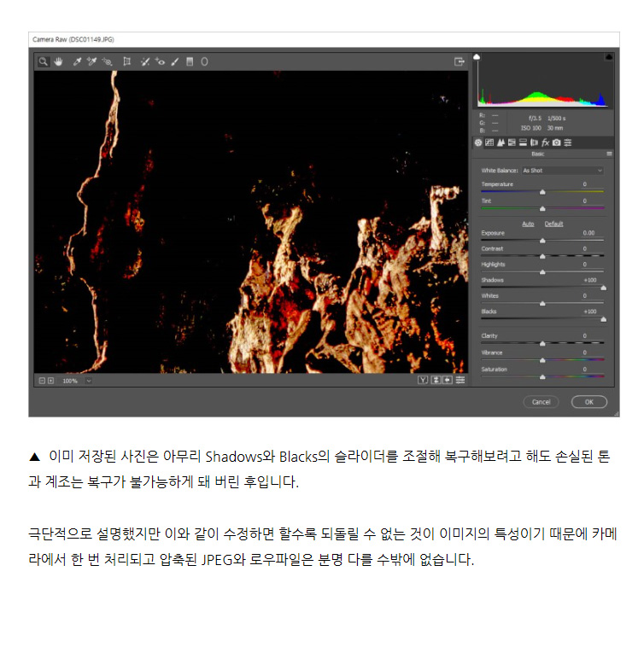Open the Basic panel flyout menu
The image size is (644, 647).
pyautogui.click(x=609, y=154)
